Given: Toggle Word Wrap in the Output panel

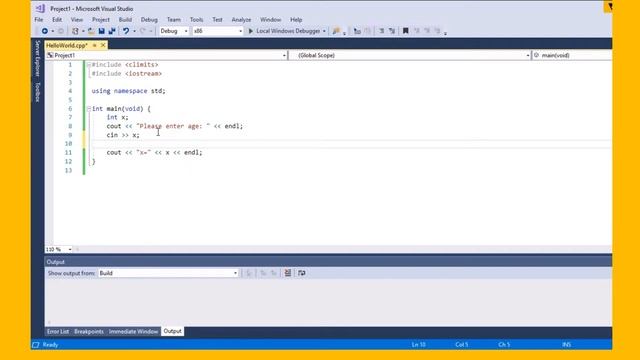Looking at the screenshot, I should click(302, 273).
